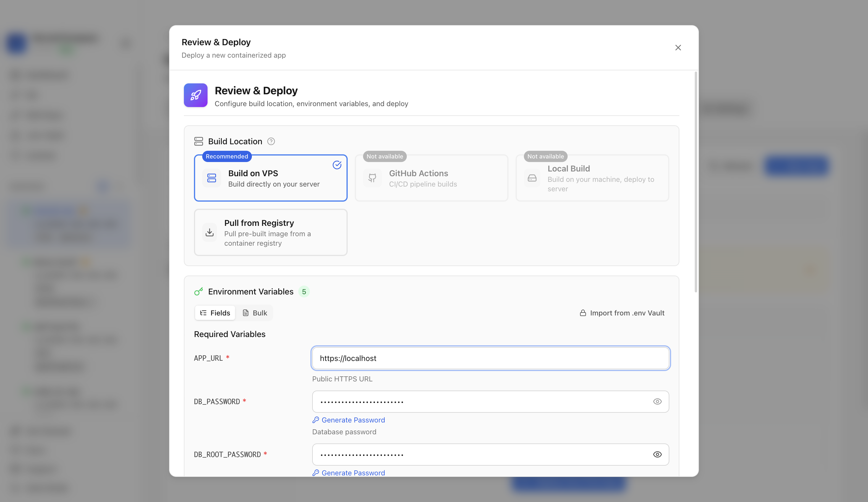Select the GitHub Actions build option
The height and width of the screenshot is (502, 868).
432,178
